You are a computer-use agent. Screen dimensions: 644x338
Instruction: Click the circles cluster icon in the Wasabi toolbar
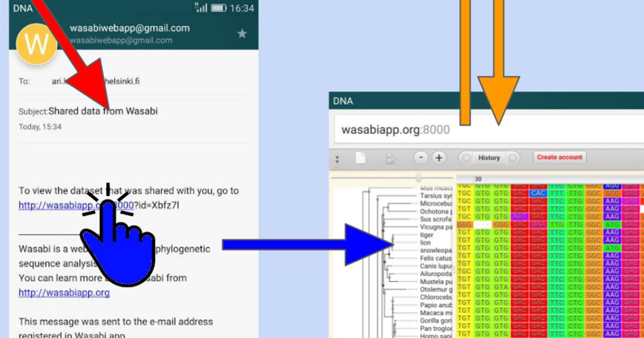[x=390, y=158]
